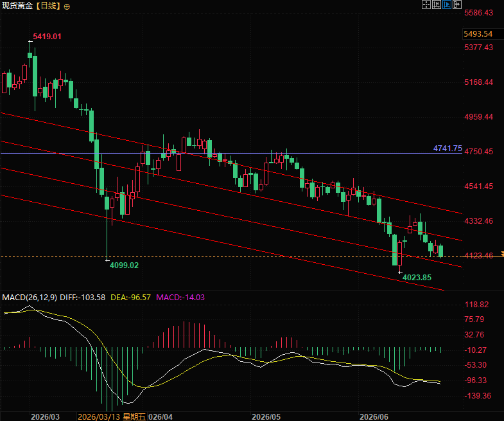
Task: Click the magenta MACD:-14.03 value
Action: point(180,298)
